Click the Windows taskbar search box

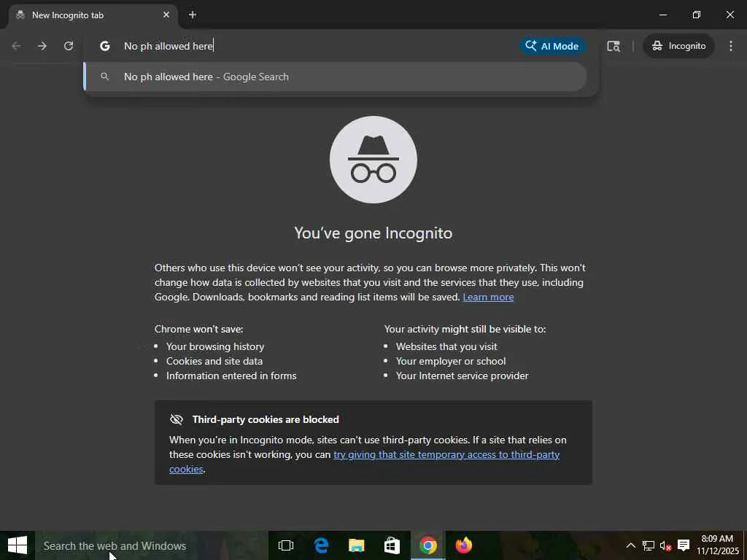click(x=152, y=545)
